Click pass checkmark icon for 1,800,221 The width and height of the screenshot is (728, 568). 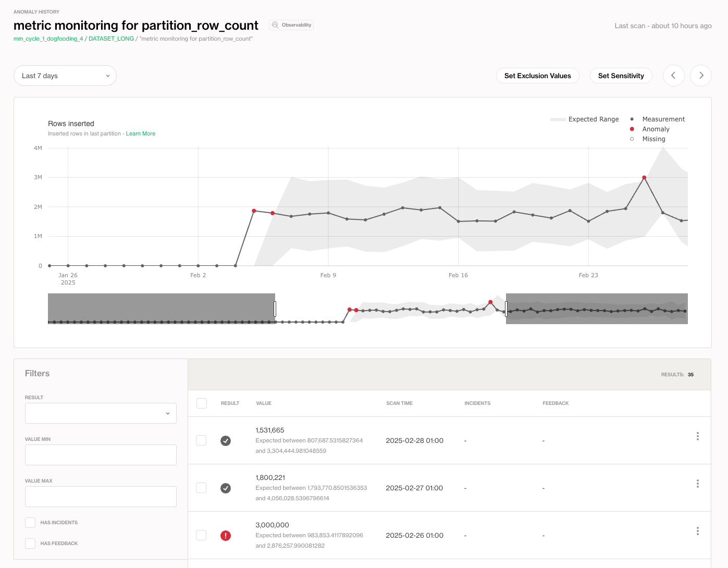point(226,488)
